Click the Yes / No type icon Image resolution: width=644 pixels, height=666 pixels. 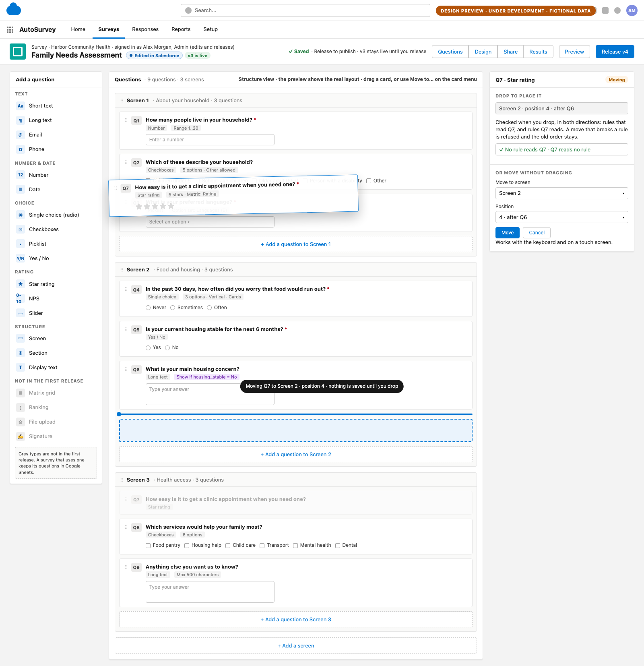pos(21,259)
